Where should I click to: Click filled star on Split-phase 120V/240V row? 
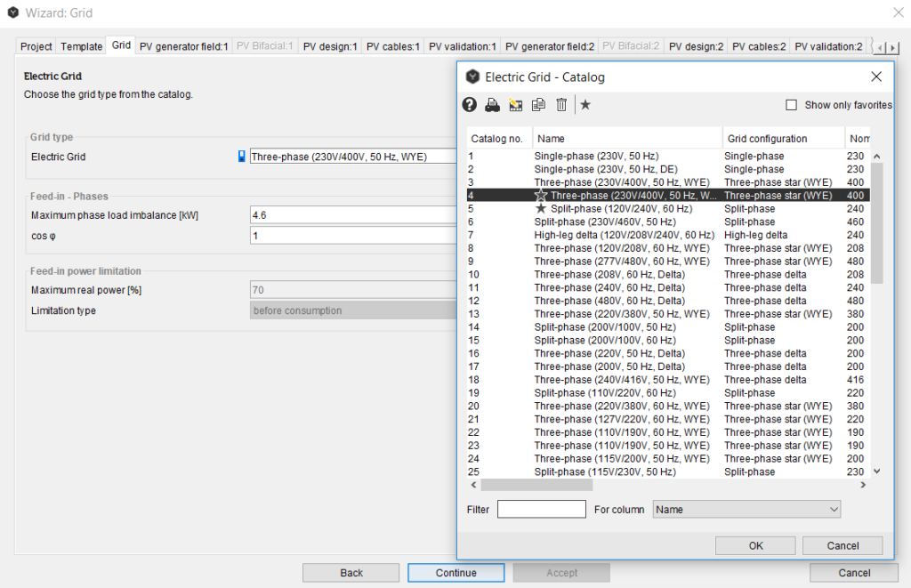[x=541, y=208]
